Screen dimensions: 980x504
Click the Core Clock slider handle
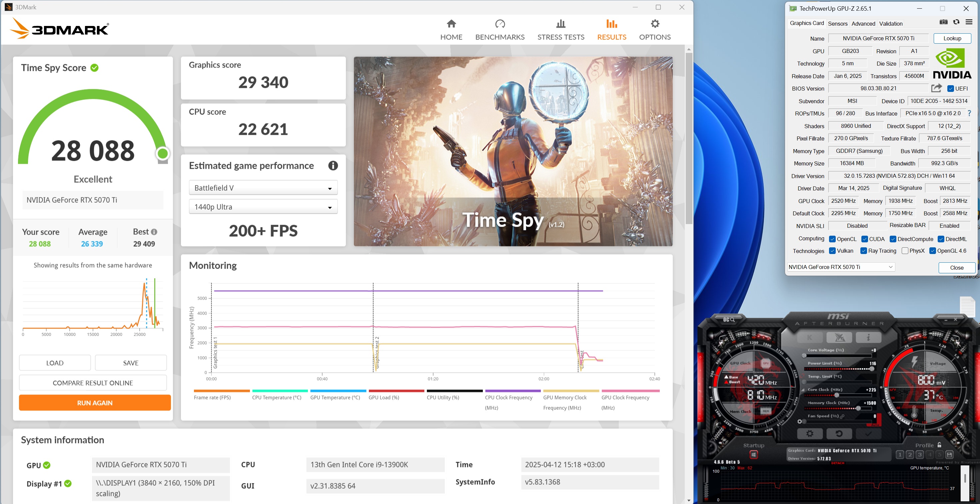(837, 396)
